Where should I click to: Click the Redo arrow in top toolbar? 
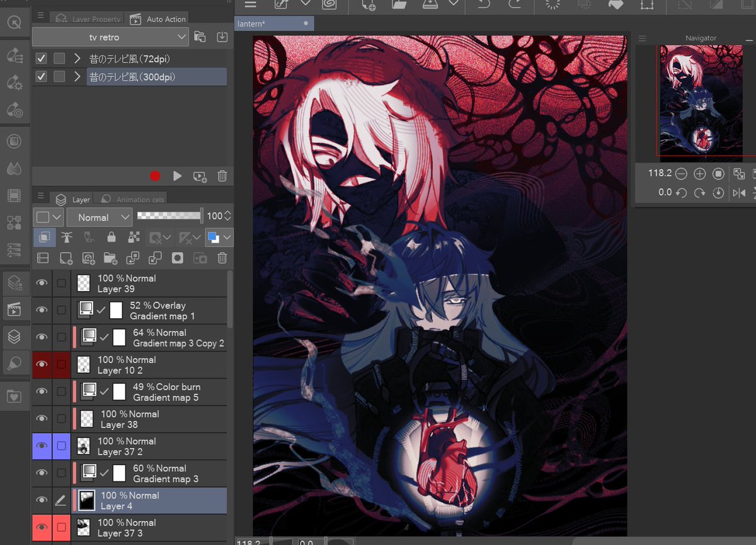(514, 4)
